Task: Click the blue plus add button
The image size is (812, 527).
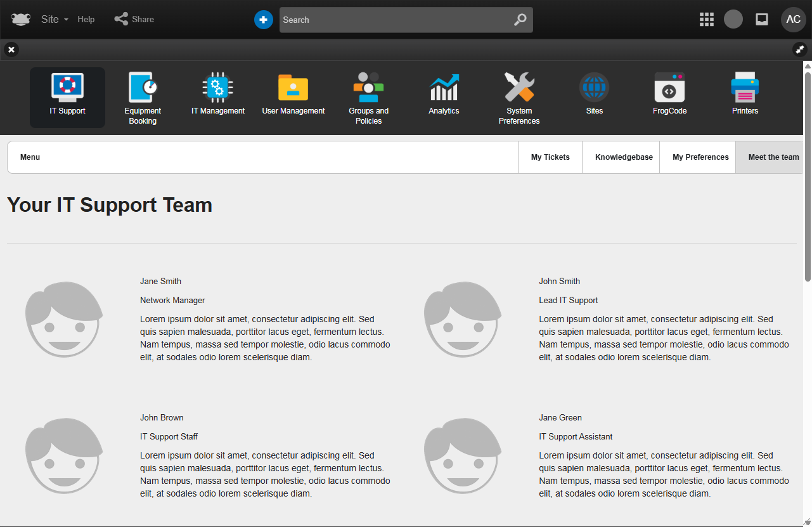Action: pos(264,20)
